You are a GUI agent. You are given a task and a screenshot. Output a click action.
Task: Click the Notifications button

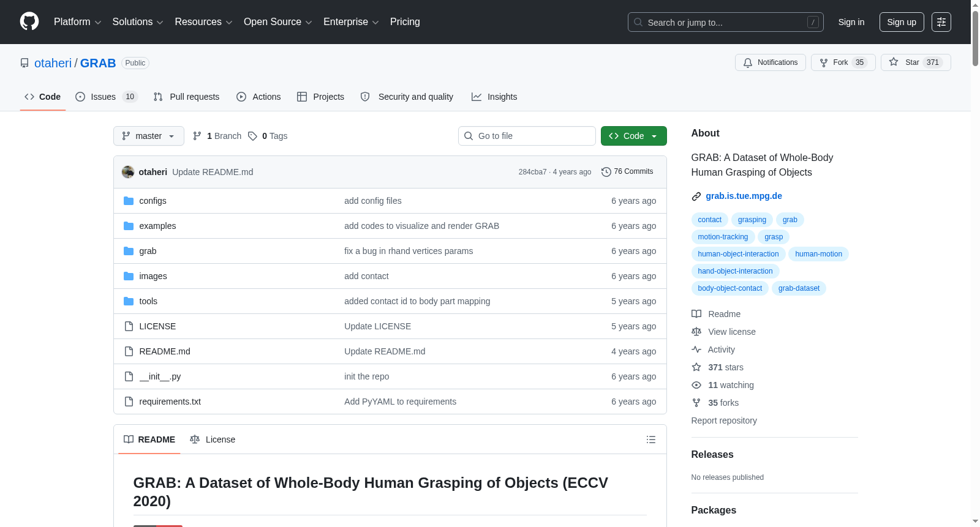[x=771, y=62]
